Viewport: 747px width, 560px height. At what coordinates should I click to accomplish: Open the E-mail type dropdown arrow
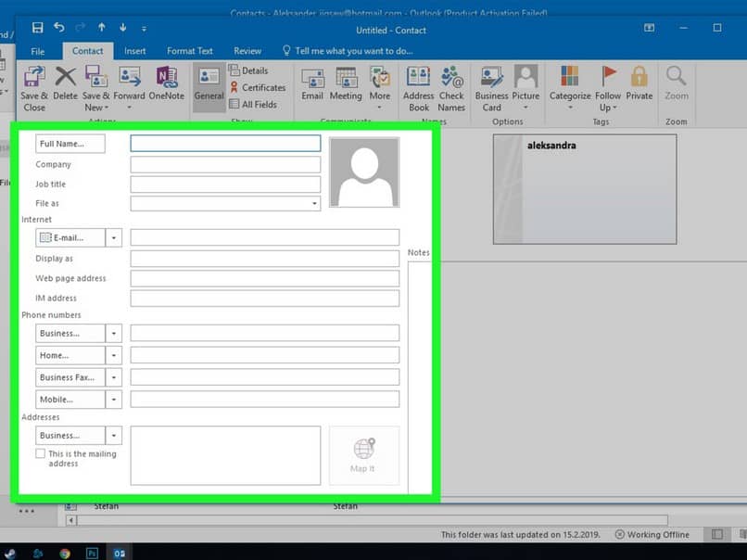114,238
